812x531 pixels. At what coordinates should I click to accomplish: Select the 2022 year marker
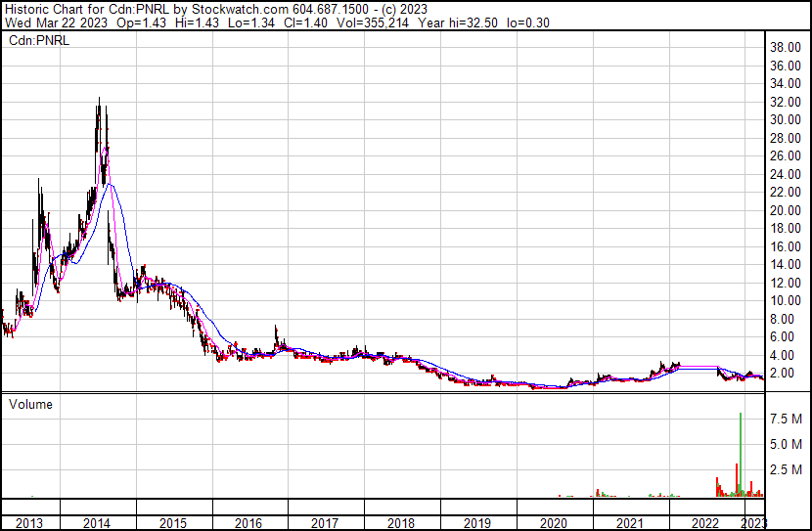[706, 523]
